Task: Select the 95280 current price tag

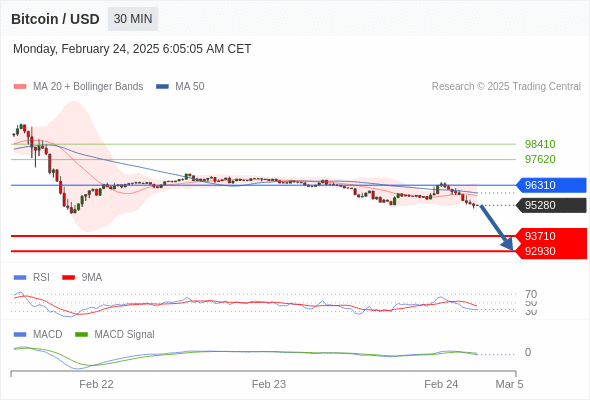Action: pyautogui.click(x=551, y=205)
